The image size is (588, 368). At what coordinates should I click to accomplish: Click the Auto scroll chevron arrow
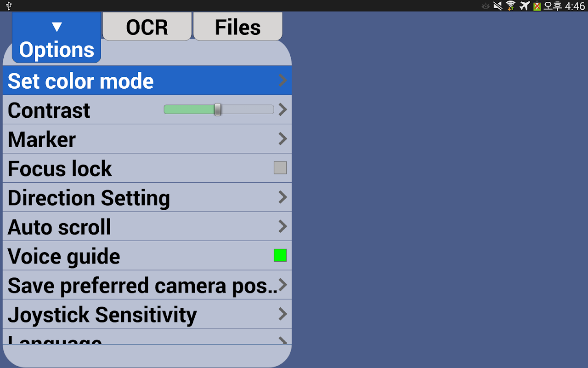[283, 226]
